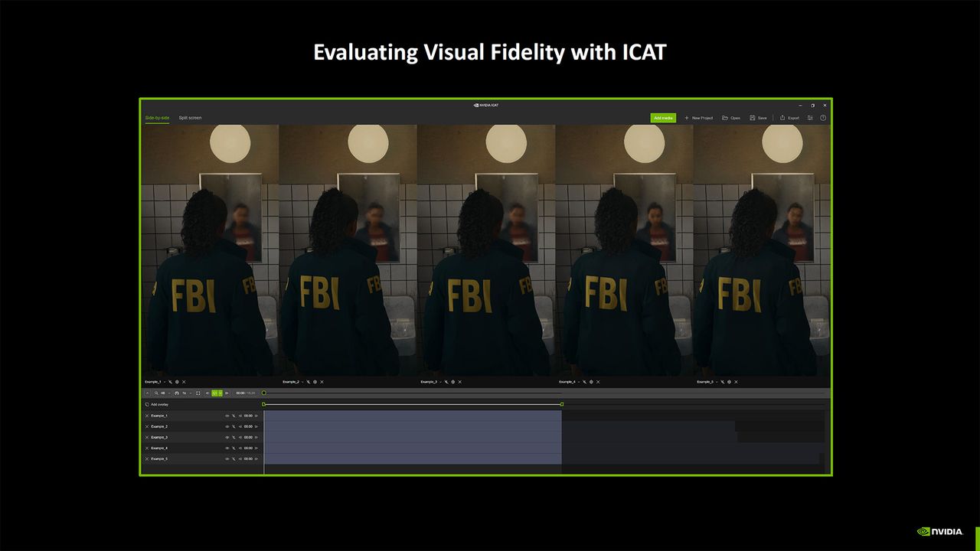This screenshot has width=980, height=551.
Task: Open the help question mark icon
Action: point(823,118)
